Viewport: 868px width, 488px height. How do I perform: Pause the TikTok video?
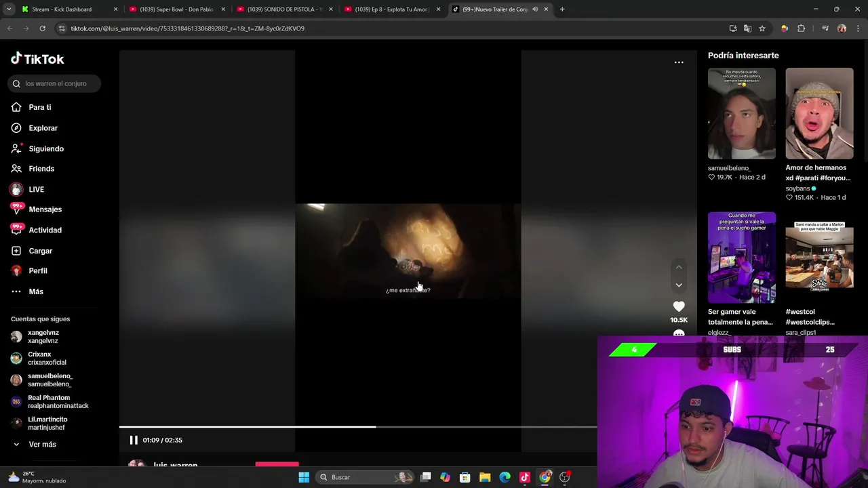click(134, 440)
